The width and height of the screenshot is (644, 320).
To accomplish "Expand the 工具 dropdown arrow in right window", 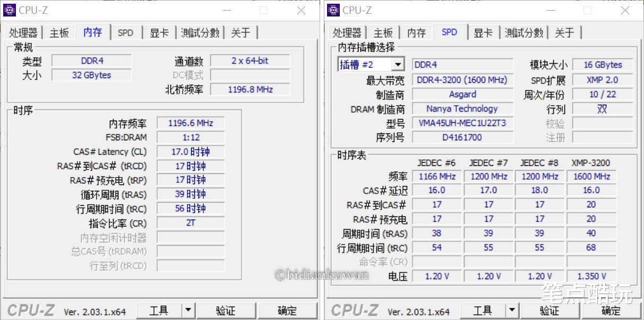I will pos(512,310).
